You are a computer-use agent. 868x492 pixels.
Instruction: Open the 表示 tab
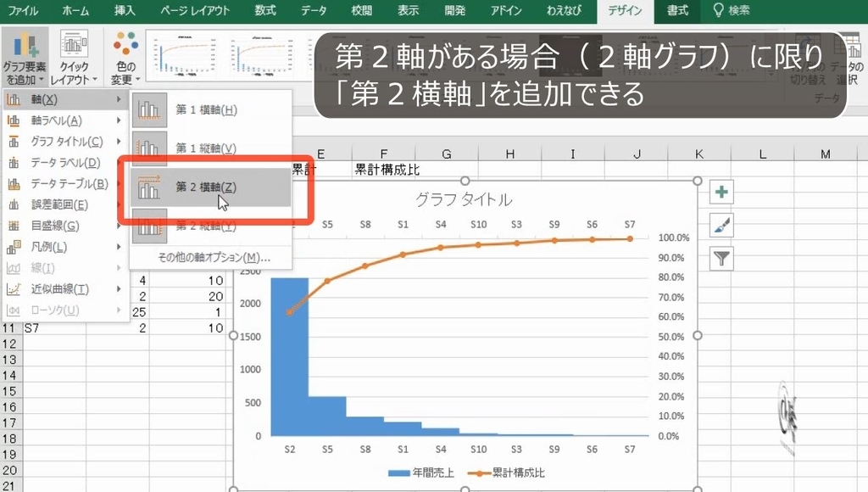coord(409,10)
